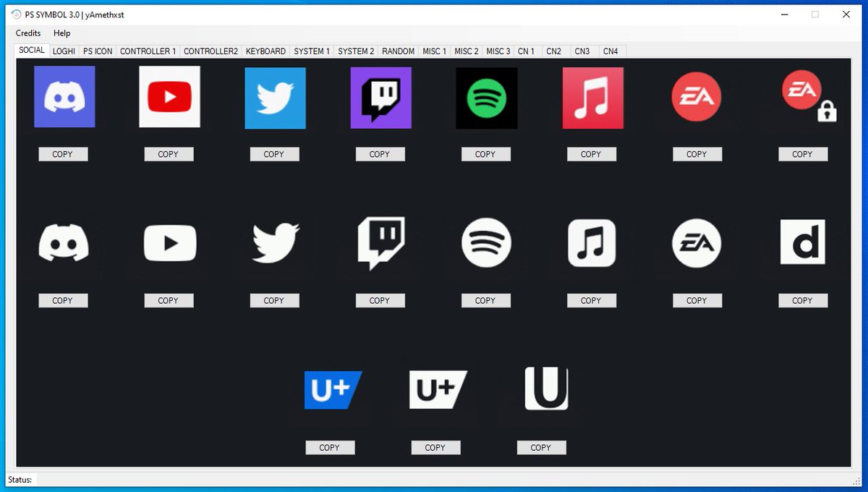Select the red Apple Music icon
The width and height of the screenshot is (868, 492).
pyautogui.click(x=593, y=98)
